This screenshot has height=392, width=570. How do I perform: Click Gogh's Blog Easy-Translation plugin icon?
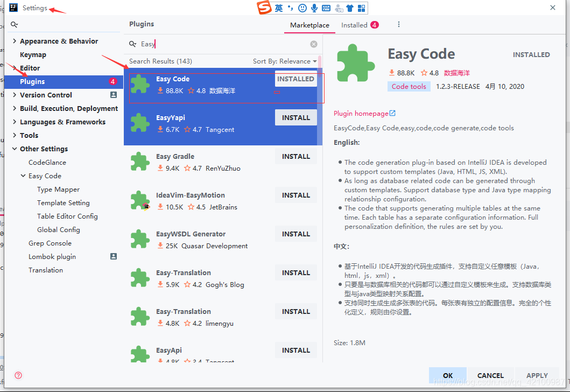tap(140, 278)
